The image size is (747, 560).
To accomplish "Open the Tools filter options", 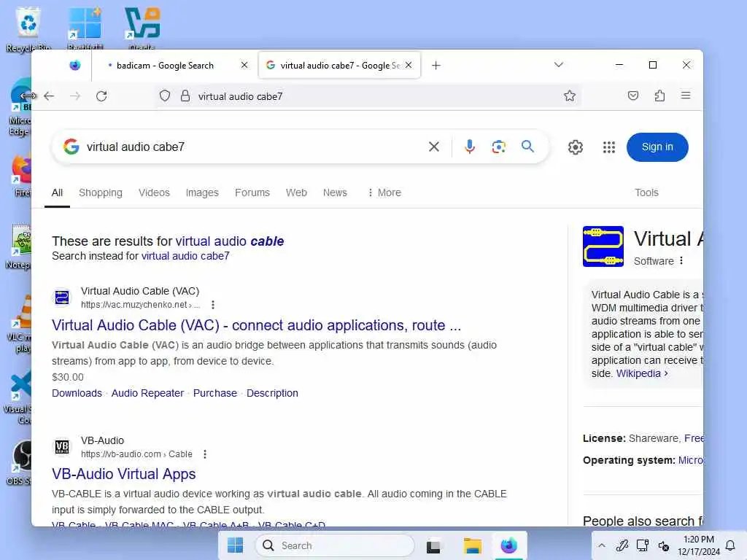I will point(646,192).
